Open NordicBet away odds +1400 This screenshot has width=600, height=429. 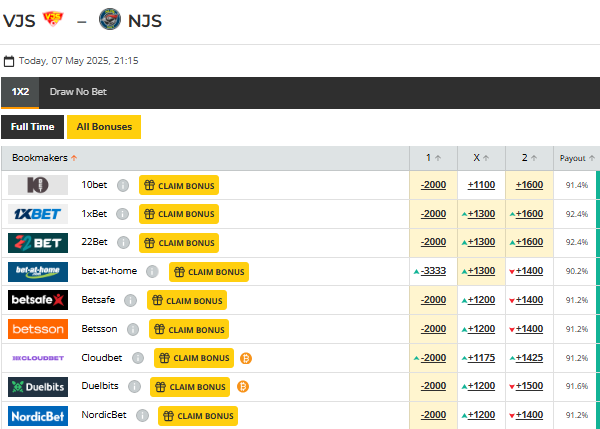529,415
